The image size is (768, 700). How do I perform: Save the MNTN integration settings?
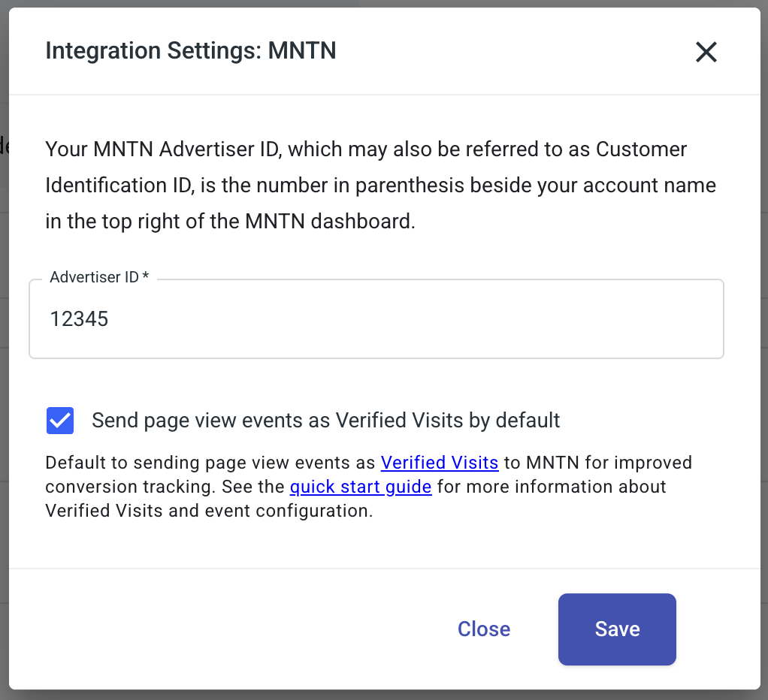point(617,629)
